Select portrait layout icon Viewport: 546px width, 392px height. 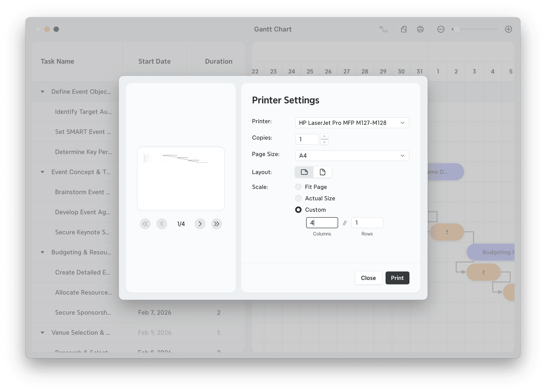(322, 172)
